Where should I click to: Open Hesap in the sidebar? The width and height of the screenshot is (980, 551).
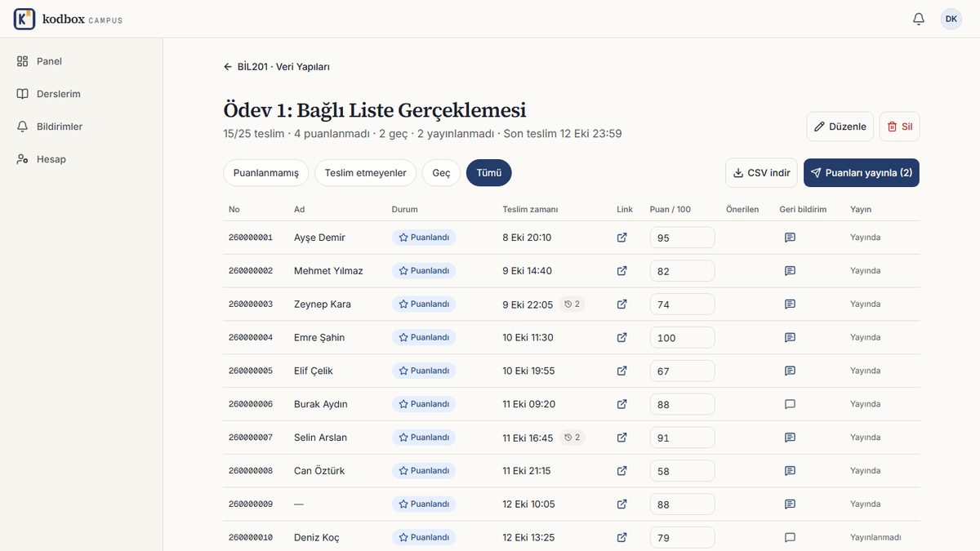(x=82, y=159)
